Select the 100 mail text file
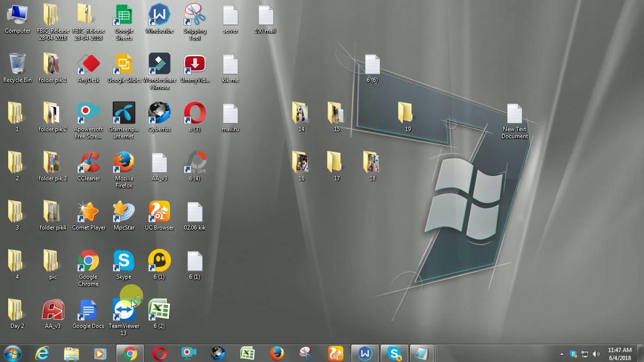Viewport: 644px width, 362px height. point(265,20)
